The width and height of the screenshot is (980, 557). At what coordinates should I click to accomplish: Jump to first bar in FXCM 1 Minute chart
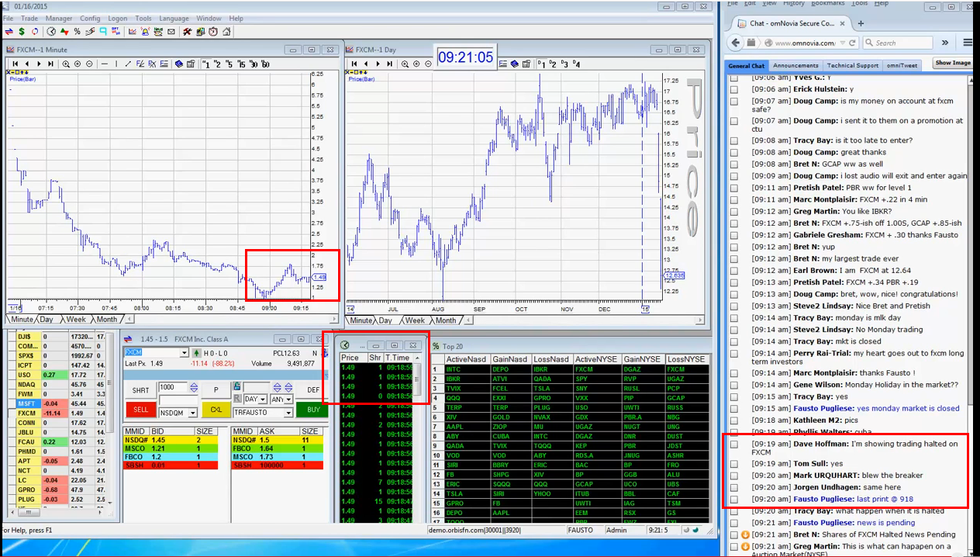pyautogui.click(x=16, y=64)
